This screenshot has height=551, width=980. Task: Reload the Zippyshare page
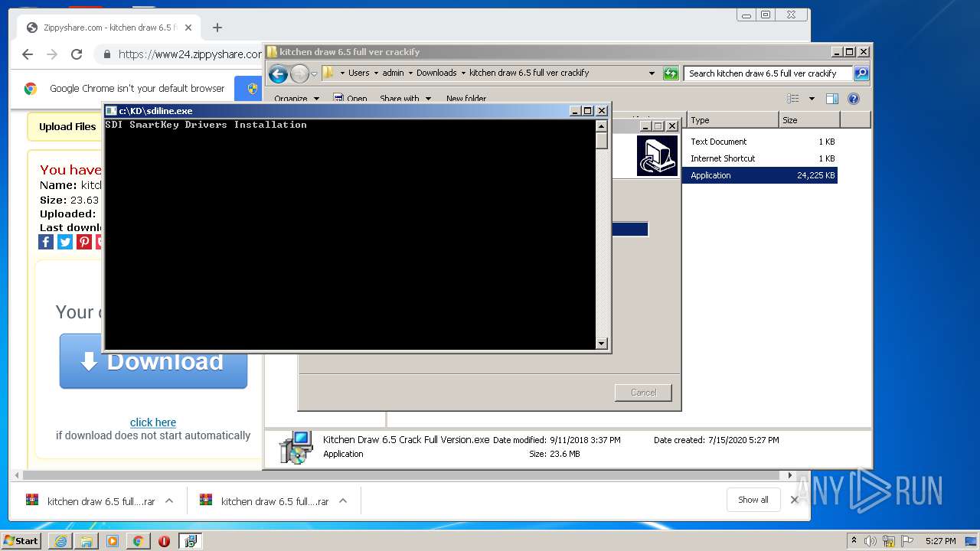(77, 54)
